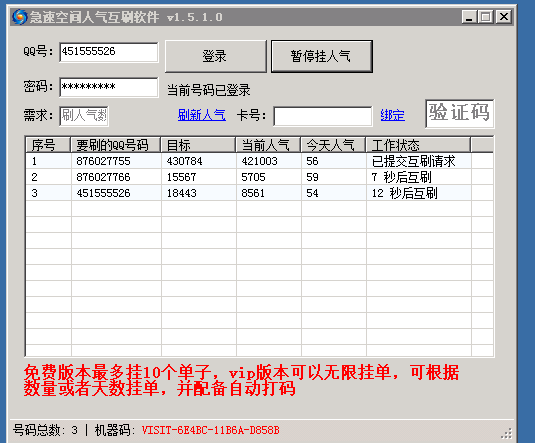
Task: Click the 工作状态 column header
Action: pyautogui.click(x=418, y=145)
